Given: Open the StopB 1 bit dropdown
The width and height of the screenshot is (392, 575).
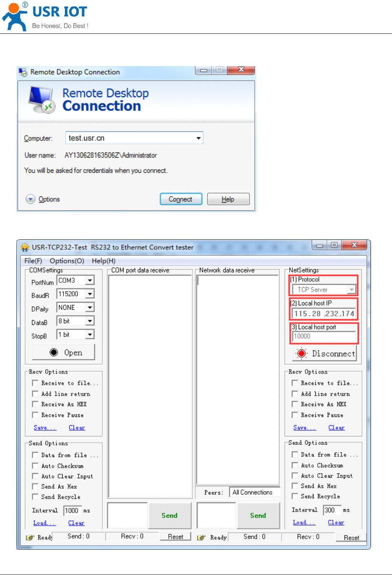Looking at the screenshot, I should pyautogui.click(x=90, y=335).
